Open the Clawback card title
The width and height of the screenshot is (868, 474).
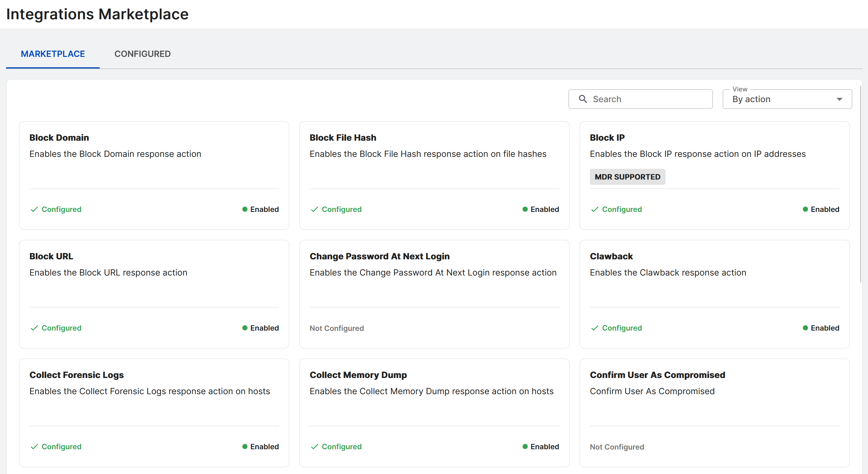[611, 256]
